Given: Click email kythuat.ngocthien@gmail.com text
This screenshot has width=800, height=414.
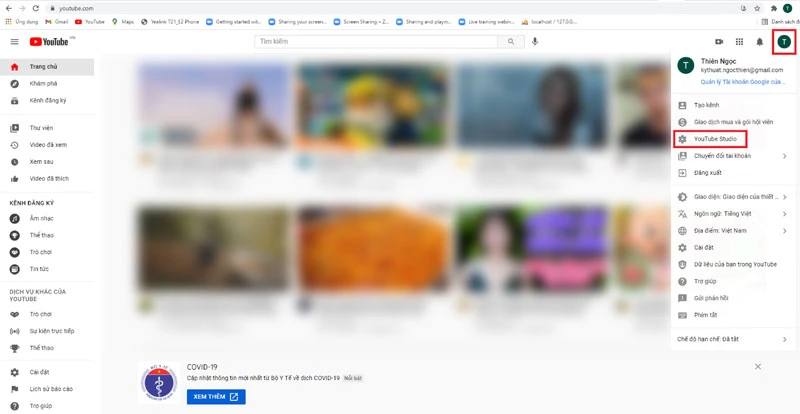Looking at the screenshot, I should tap(741, 70).
